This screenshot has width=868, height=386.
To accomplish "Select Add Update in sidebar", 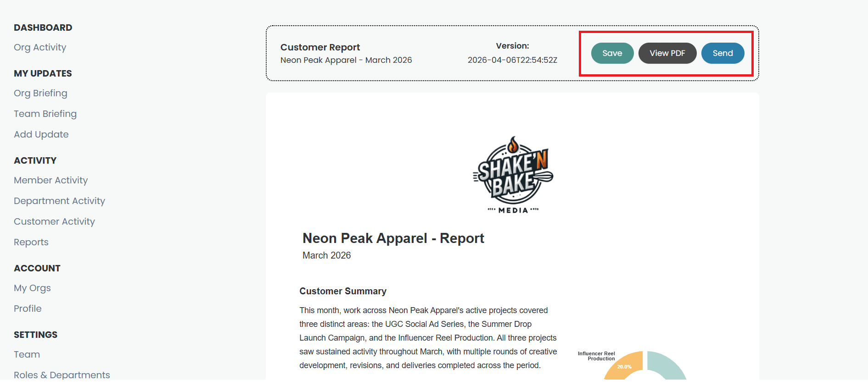I will [x=41, y=134].
